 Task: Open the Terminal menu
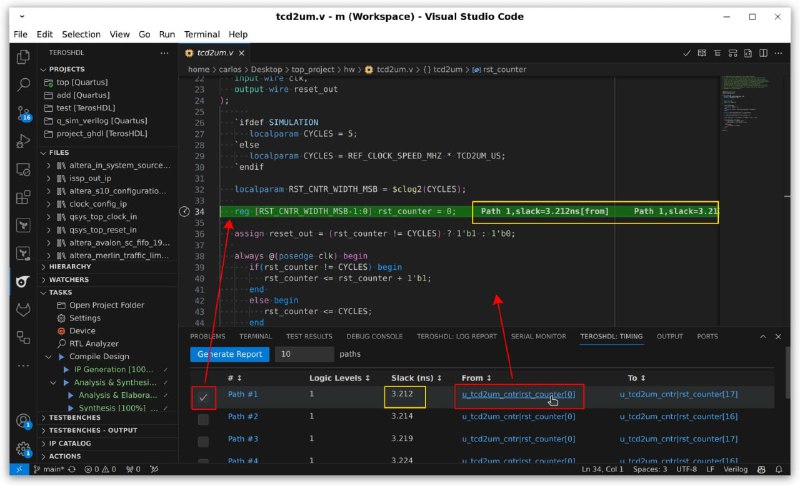(202, 34)
